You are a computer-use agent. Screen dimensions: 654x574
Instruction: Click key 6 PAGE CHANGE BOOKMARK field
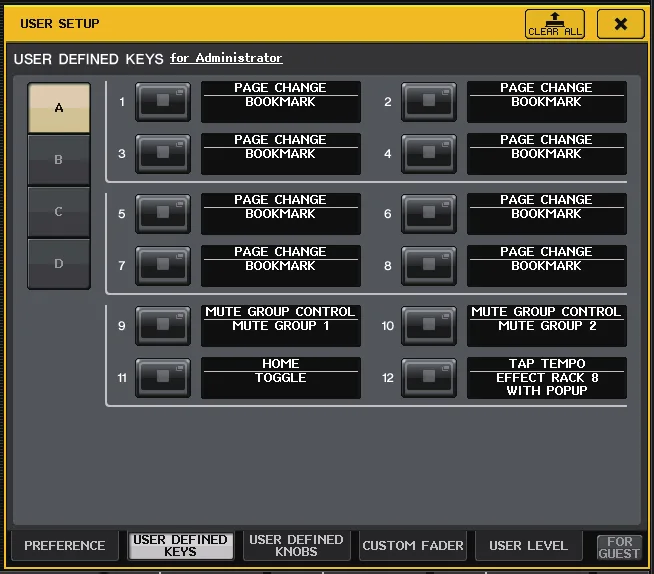pos(547,214)
